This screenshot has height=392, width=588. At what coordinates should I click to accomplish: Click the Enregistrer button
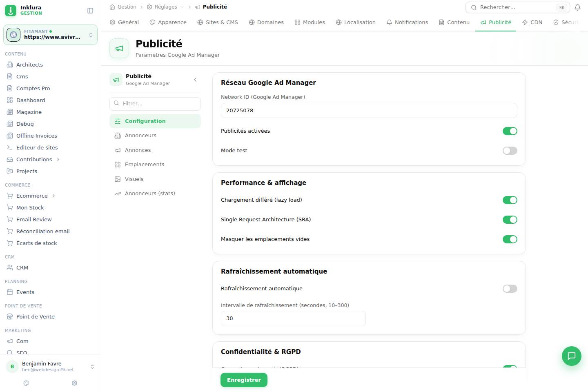[244, 380]
